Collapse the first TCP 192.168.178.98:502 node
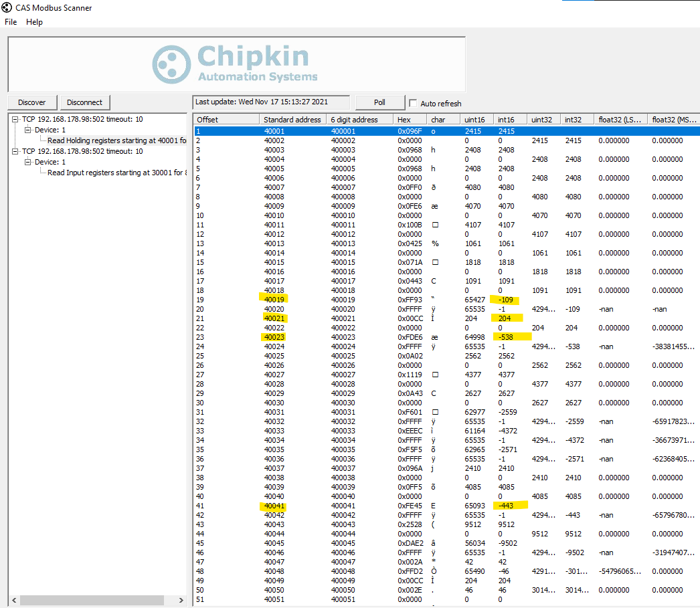The image size is (700, 608). click(15, 119)
